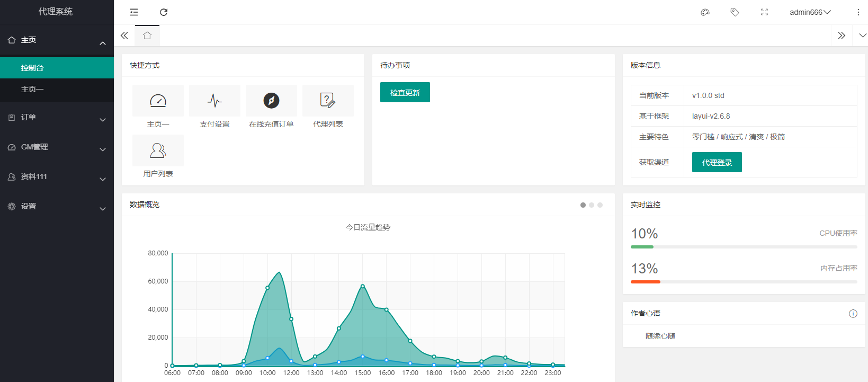This screenshot has width=868, height=382.
Task: Open the 代理列表 shortcut icon
Action: click(328, 101)
